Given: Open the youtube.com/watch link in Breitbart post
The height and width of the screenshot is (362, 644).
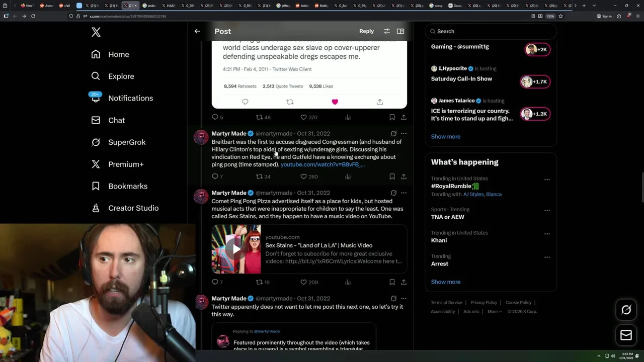Looking at the screenshot, I should (x=323, y=164).
